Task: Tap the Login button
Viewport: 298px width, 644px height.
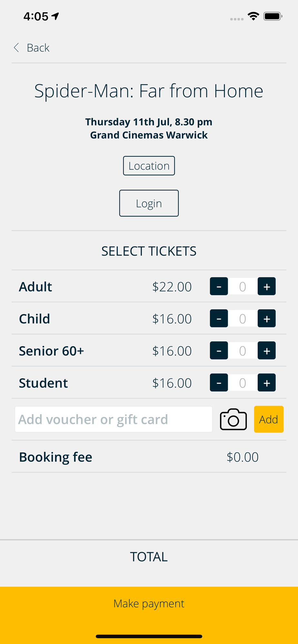Action: (x=149, y=203)
